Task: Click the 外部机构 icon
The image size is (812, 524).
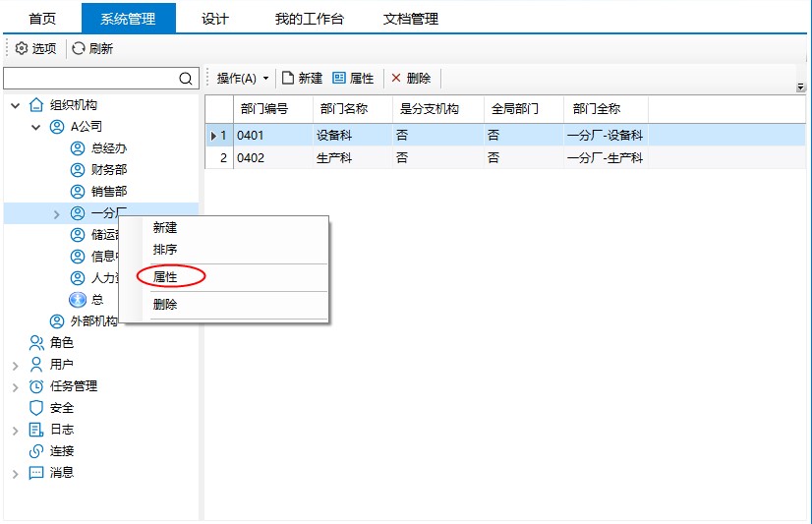Action: coord(56,321)
